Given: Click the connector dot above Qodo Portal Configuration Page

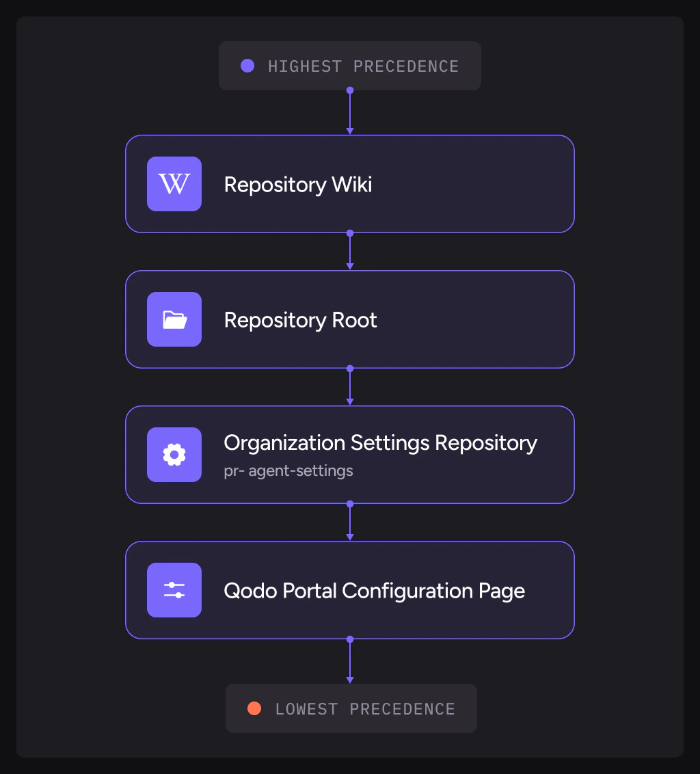Looking at the screenshot, I should tap(350, 504).
